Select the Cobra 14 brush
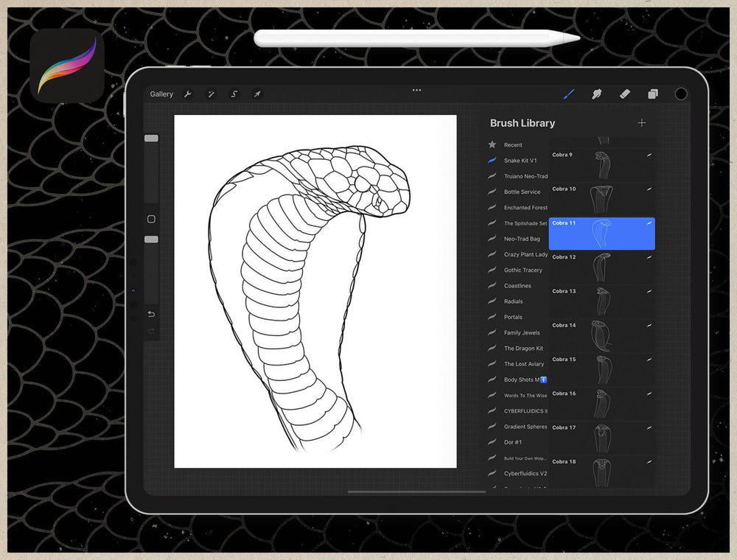The width and height of the screenshot is (737, 560). [602, 335]
